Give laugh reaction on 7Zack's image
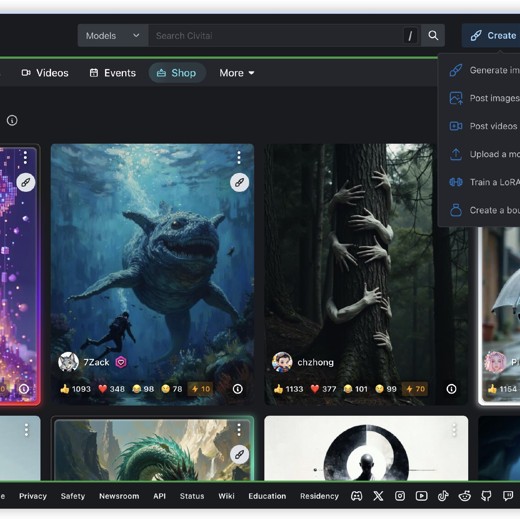 (x=143, y=389)
